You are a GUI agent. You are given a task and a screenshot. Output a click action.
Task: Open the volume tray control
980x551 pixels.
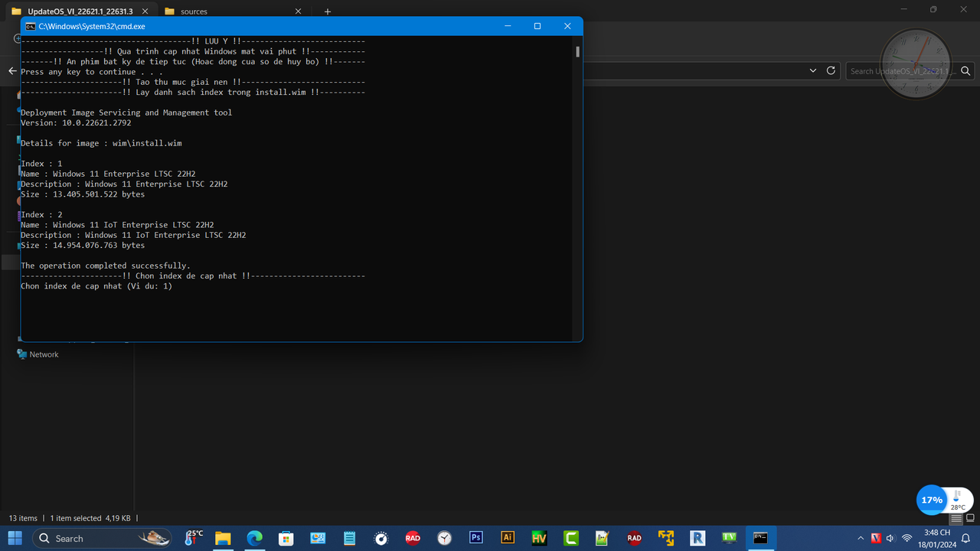coord(890,538)
